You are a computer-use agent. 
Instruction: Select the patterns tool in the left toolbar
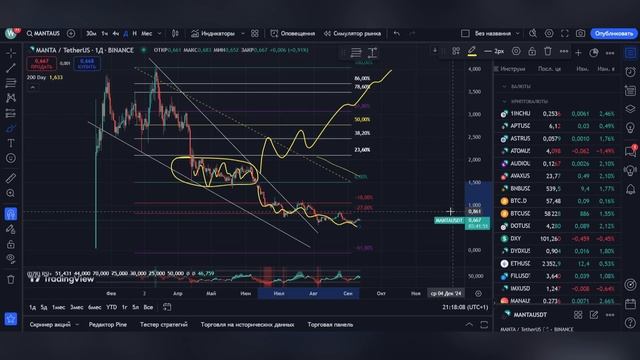(x=11, y=98)
